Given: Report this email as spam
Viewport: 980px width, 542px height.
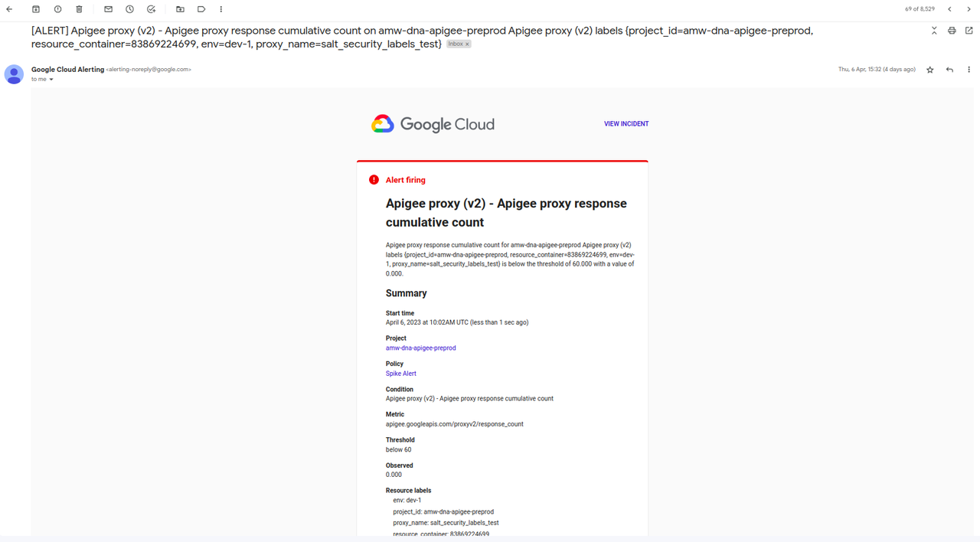Looking at the screenshot, I should pyautogui.click(x=57, y=9).
